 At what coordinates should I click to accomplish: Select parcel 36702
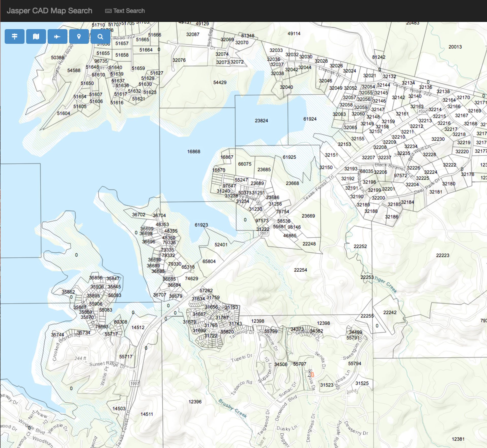click(x=139, y=215)
